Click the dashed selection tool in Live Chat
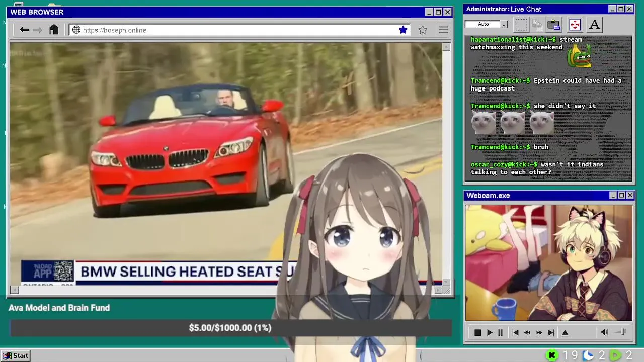This screenshot has width=644, height=362. click(x=521, y=24)
